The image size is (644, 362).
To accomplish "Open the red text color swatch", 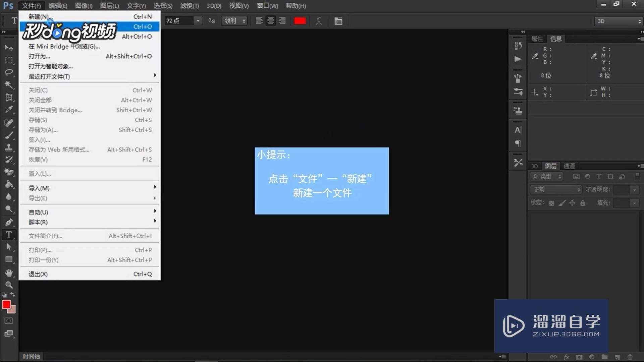I will (300, 21).
